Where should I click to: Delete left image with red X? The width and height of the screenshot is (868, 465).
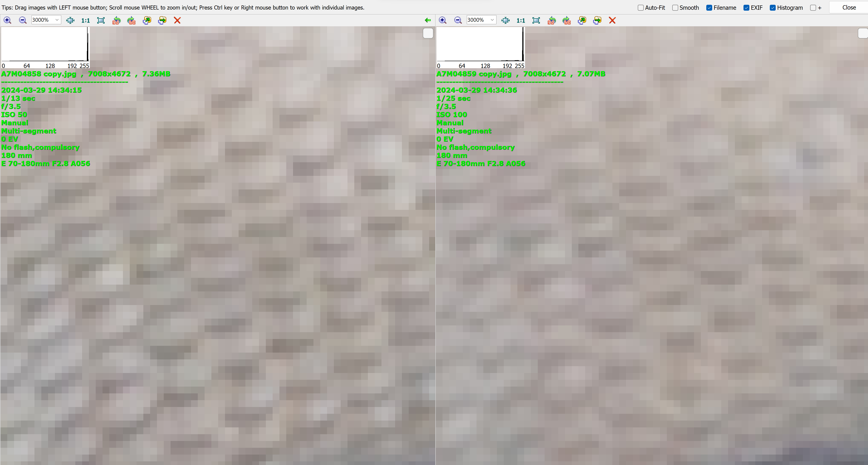point(177,20)
